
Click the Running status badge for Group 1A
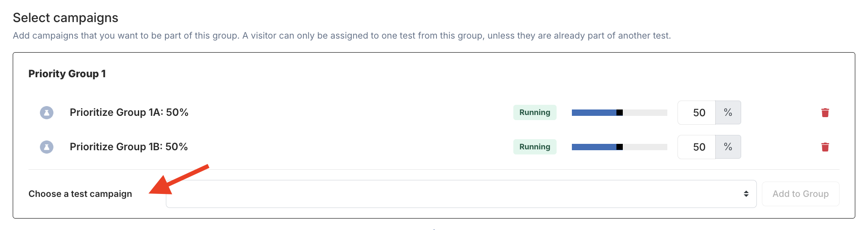(535, 112)
